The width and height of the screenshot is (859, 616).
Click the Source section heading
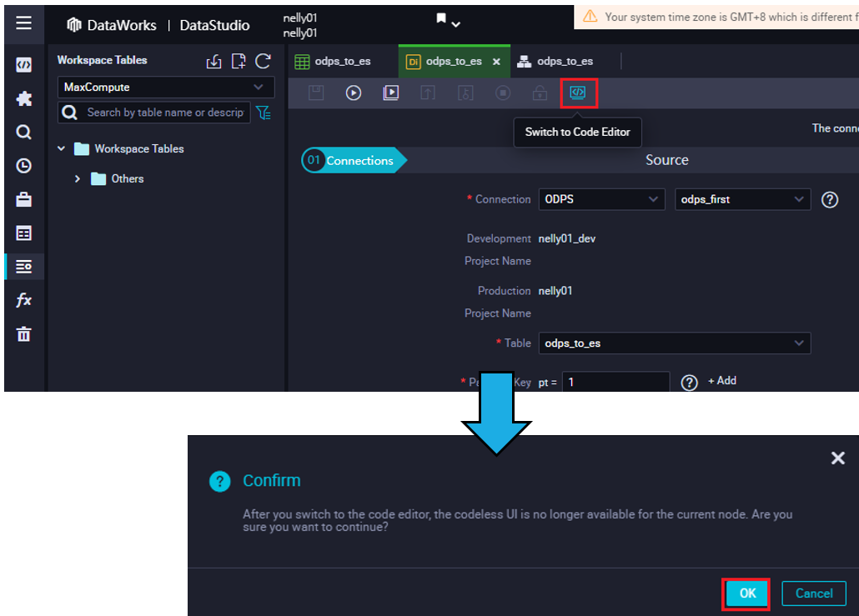(x=666, y=160)
